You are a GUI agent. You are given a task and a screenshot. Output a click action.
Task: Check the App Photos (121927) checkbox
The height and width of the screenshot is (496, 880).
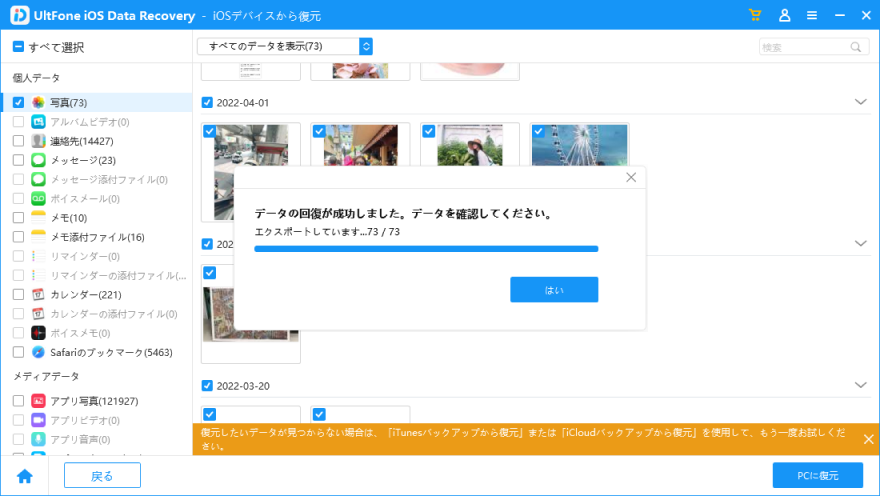tap(19, 401)
